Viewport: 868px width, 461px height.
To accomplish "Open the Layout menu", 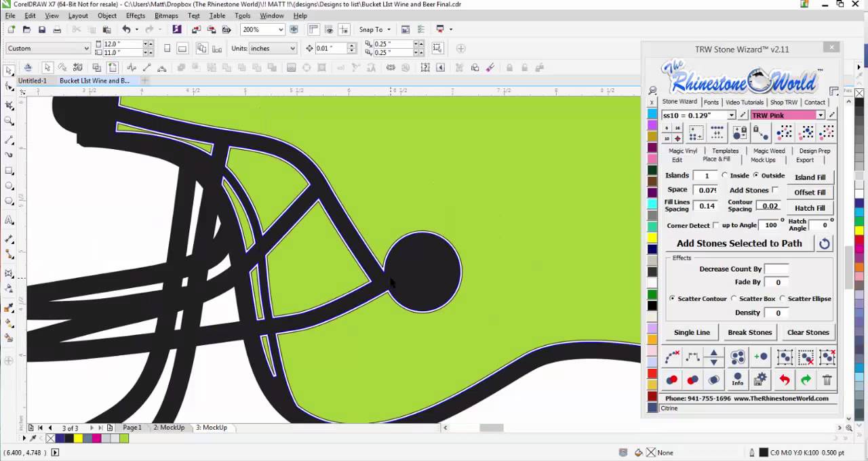I will [78, 16].
